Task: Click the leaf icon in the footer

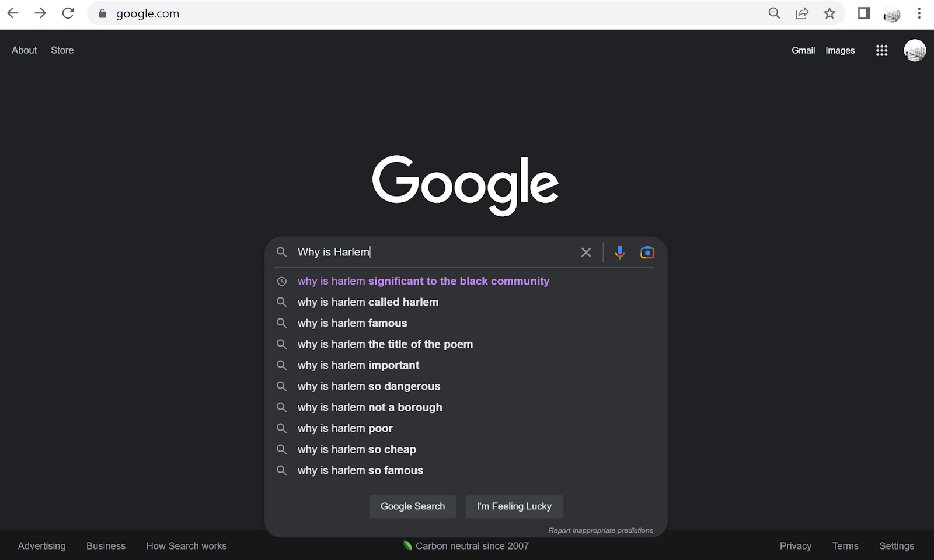Action: [x=407, y=545]
